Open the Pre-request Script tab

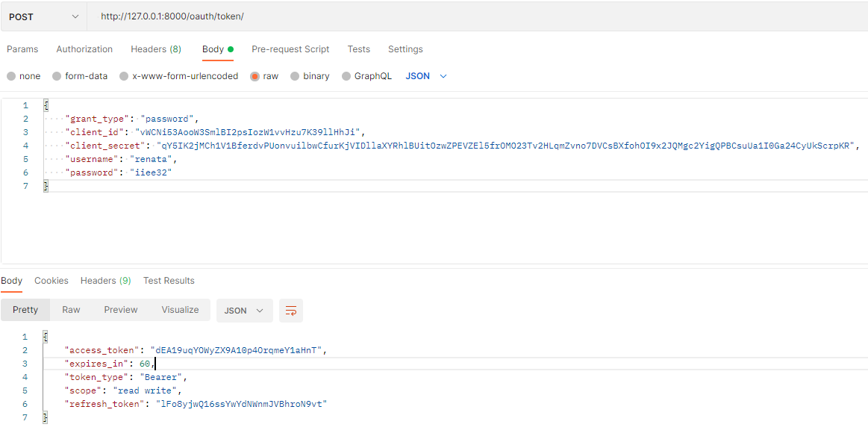[x=290, y=49]
